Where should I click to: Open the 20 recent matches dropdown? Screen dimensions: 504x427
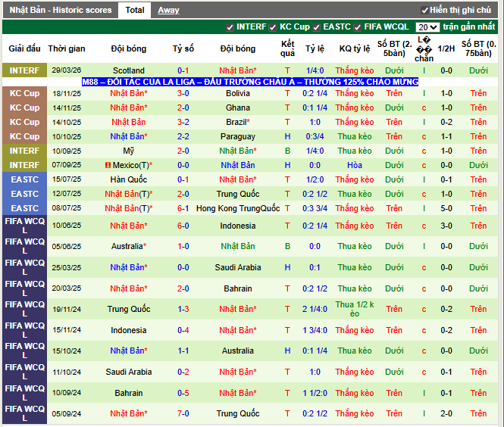coord(427,27)
